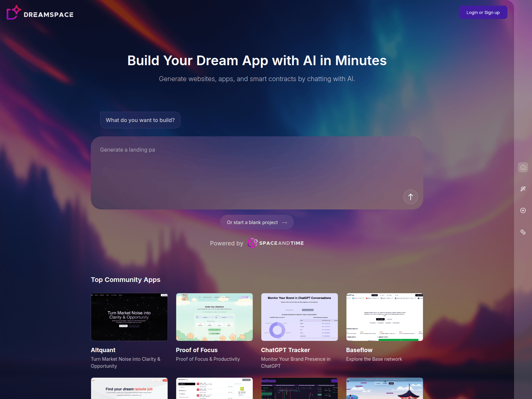
Task: Click the Proof of Focus title
Action: point(197,350)
